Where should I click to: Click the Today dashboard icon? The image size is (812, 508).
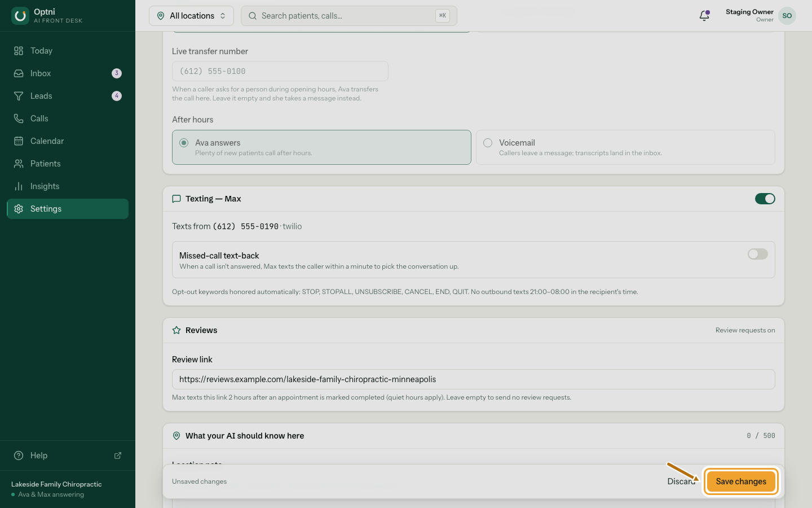tap(19, 51)
